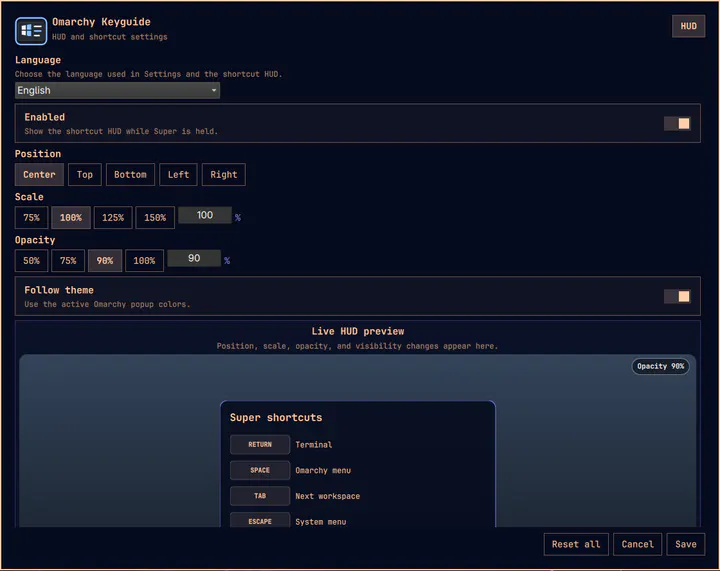Set opacity to 75%
Image resolution: width=720 pixels, height=571 pixels.
click(68, 261)
